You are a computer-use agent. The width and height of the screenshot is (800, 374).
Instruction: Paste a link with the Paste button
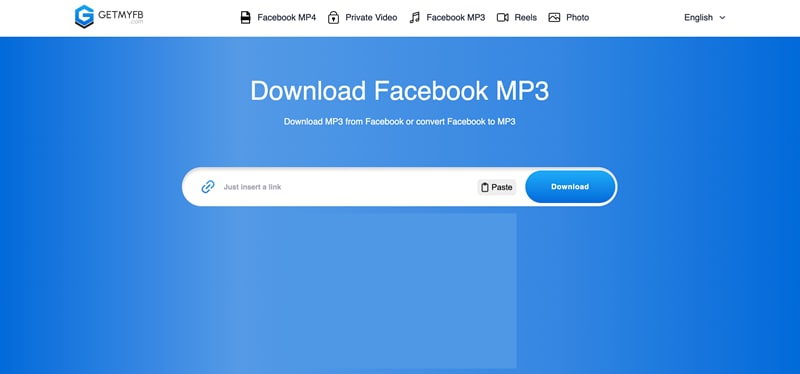[x=497, y=187]
